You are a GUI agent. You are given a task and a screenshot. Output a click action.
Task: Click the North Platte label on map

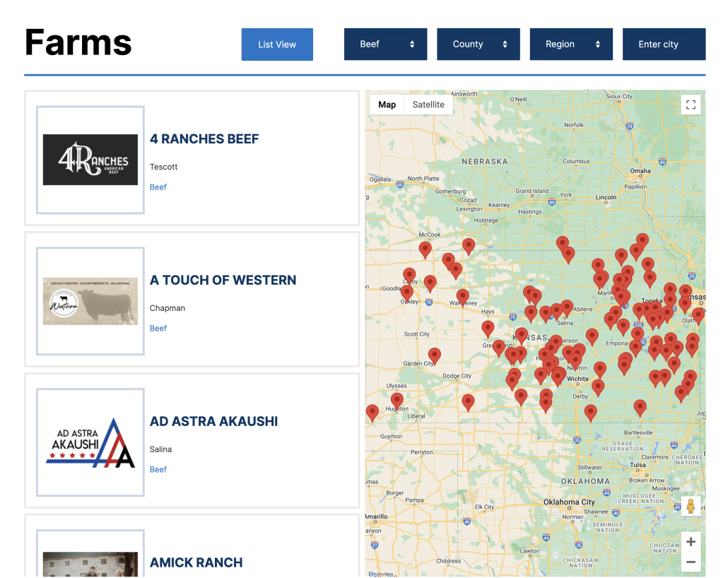[x=423, y=179]
